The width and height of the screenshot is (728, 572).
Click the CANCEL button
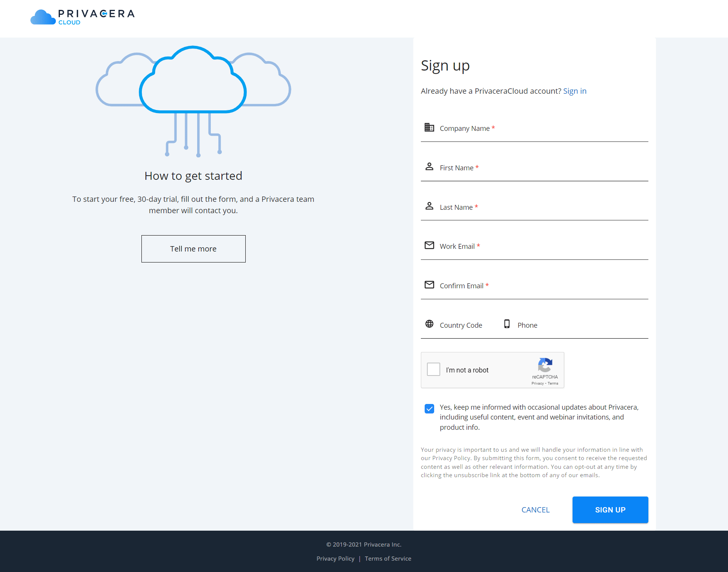535,510
